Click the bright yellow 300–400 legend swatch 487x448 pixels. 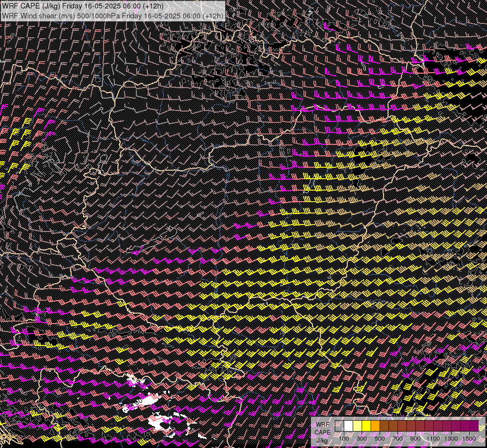coord(366,426)
